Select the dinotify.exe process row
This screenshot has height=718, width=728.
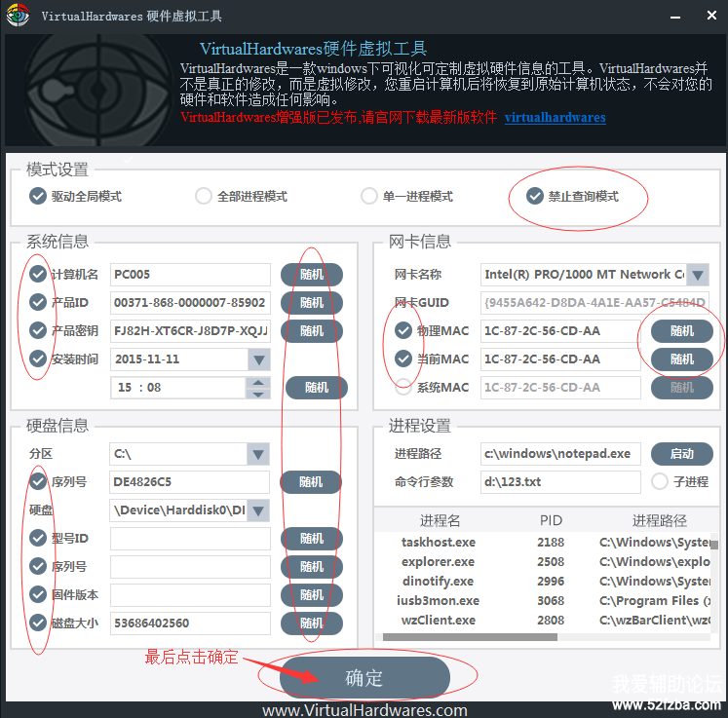542,581
